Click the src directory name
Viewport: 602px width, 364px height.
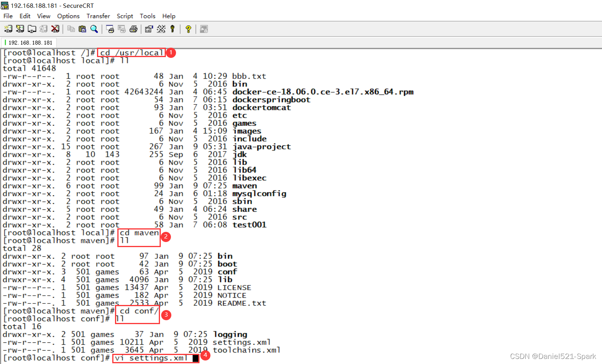(x=239, y=217)
